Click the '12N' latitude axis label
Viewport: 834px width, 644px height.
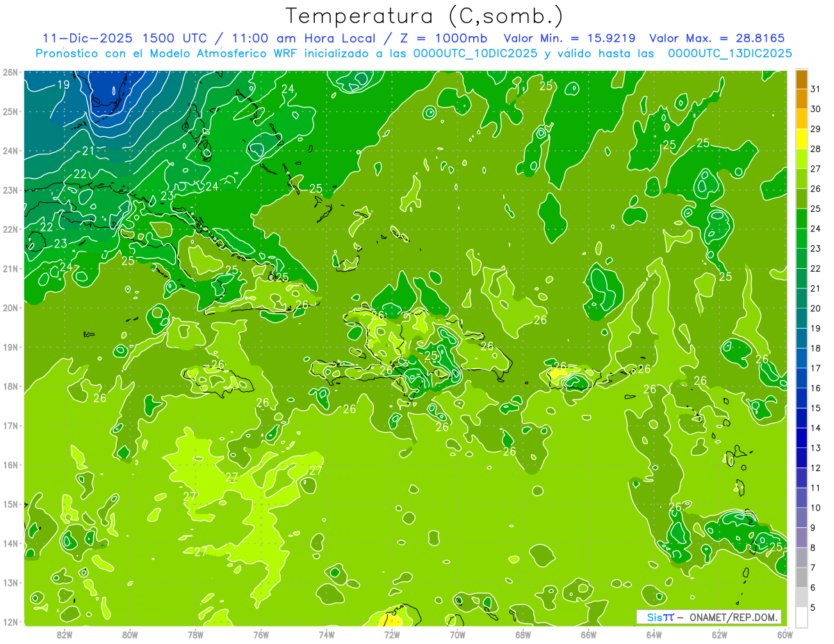[x=10, y=622]
